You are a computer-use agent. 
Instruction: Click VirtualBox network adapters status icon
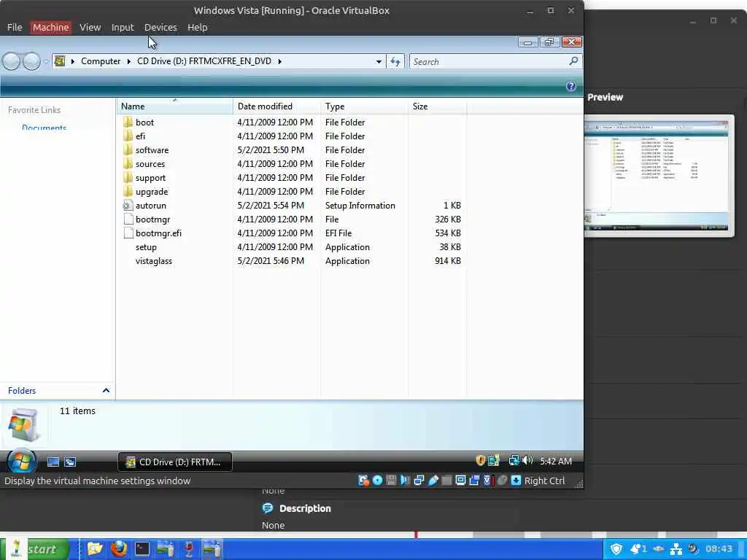coord(419,480)
